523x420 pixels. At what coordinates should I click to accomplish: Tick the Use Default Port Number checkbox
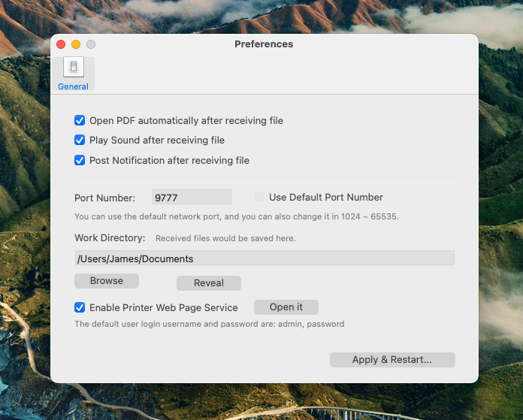(259, 197)
